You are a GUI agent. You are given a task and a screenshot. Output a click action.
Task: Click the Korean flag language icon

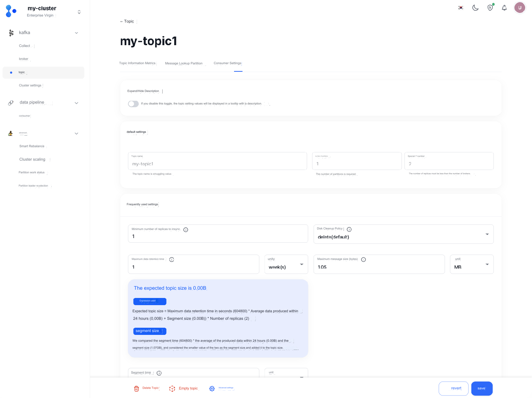click(461, 8)
